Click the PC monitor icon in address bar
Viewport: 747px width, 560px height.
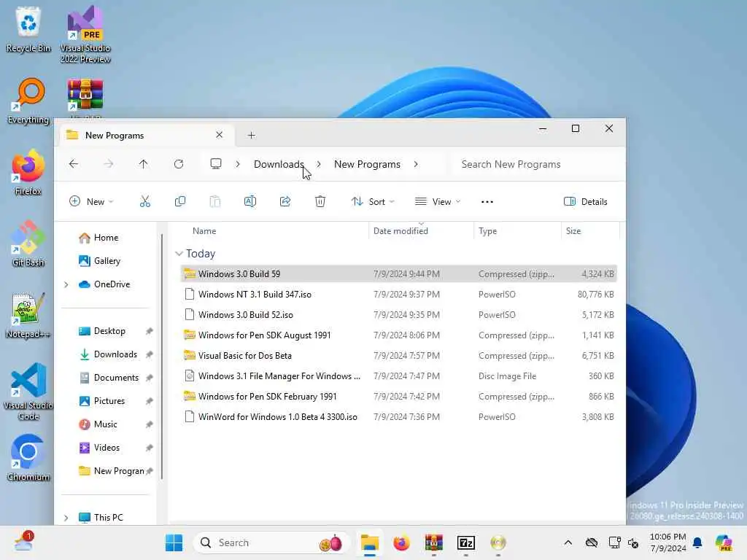coord(216,164)
